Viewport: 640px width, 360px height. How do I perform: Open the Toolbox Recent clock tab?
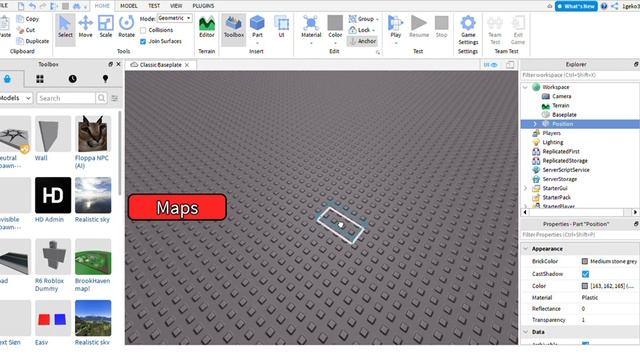pos(73,79)
